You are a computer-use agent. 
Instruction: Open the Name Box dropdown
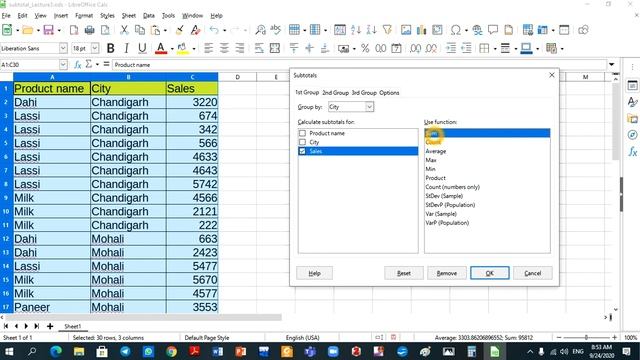(x=63, y=64)
